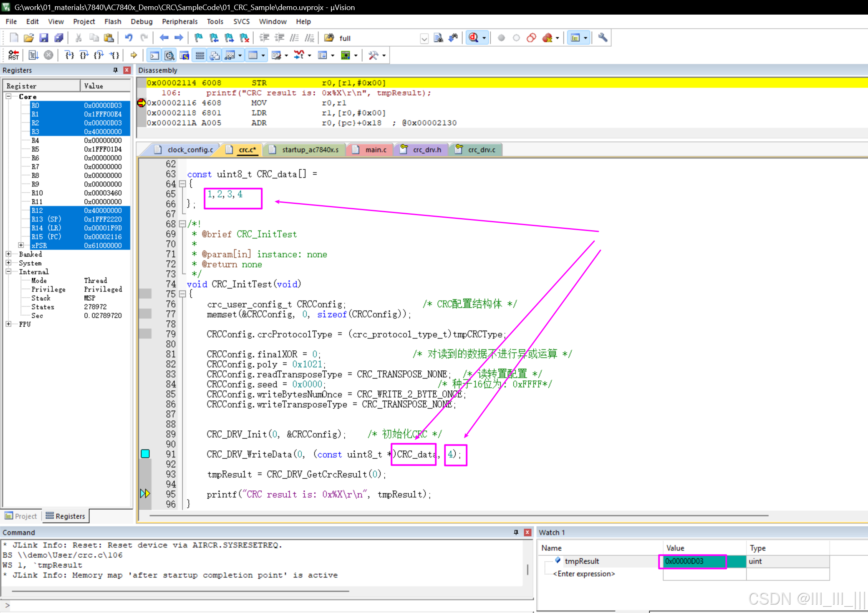Comment selection icon

294,38
